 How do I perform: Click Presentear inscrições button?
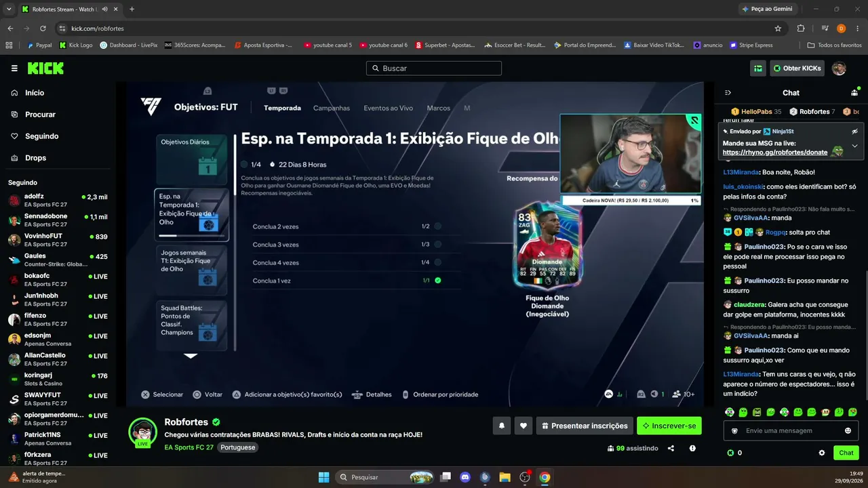tap(585, 426)
